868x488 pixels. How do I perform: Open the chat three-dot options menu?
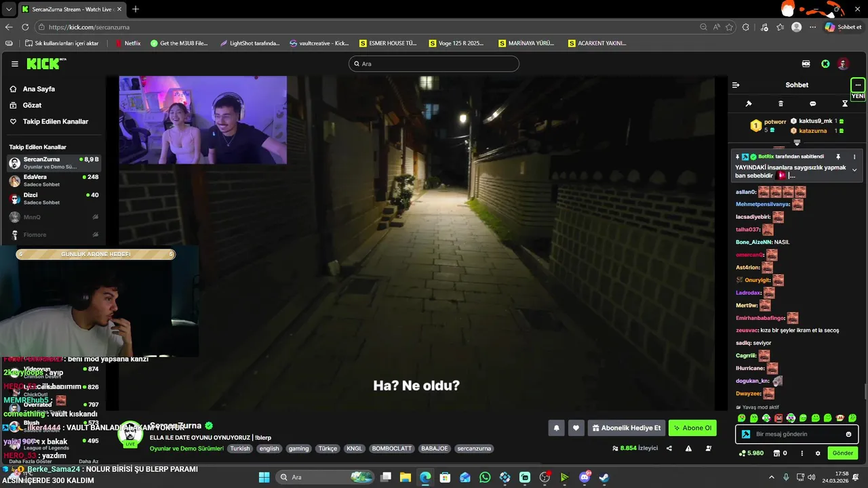pos(858,85)
